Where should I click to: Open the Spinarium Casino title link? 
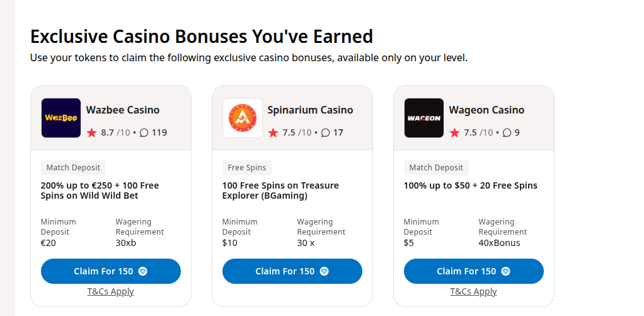(311, 110)
